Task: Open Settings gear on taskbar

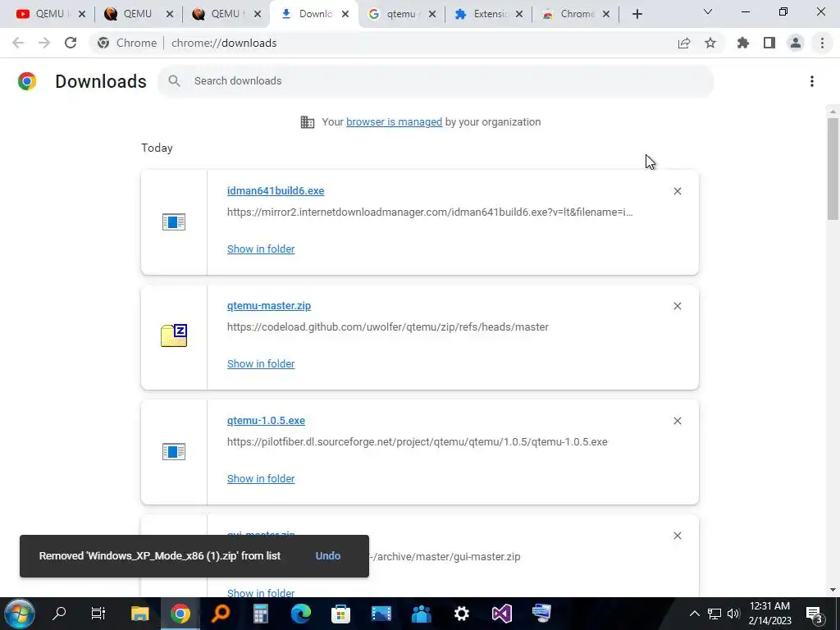Action: [x=461, y=614]
